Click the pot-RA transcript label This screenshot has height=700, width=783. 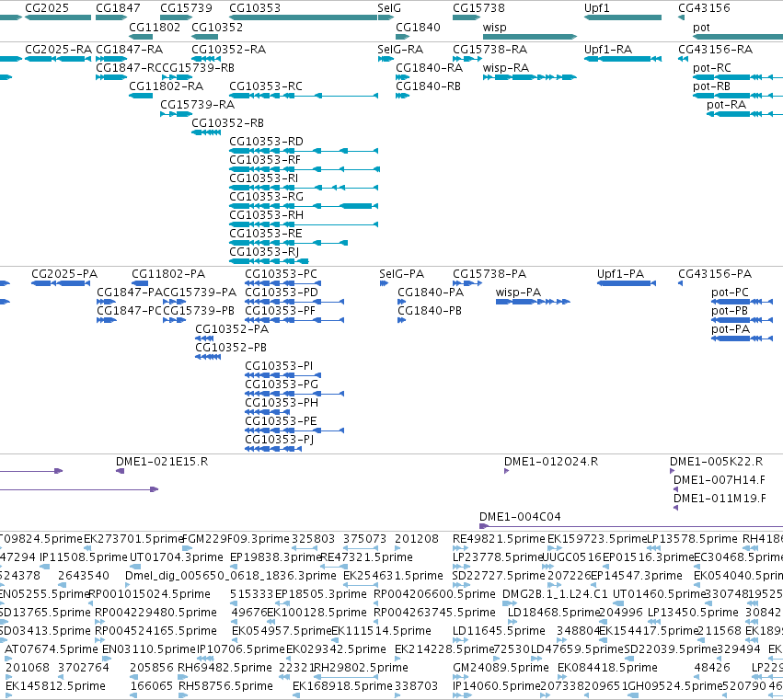click(727, 105)
